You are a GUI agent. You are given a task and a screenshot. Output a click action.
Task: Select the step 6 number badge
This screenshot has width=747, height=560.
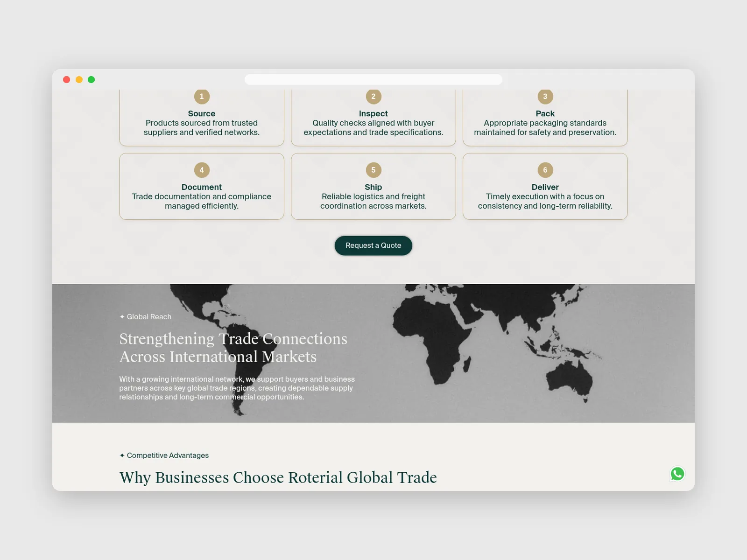545,170
